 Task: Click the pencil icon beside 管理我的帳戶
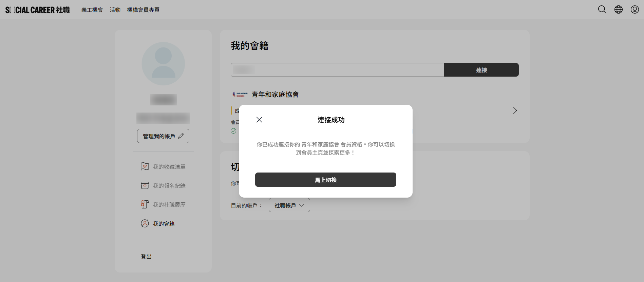pyautogui.click(x=181, y=136)
